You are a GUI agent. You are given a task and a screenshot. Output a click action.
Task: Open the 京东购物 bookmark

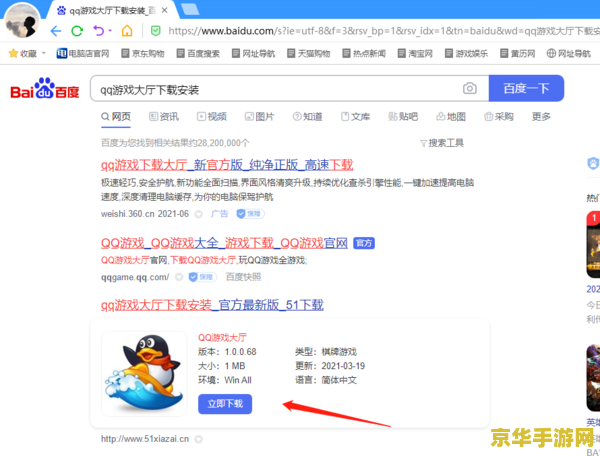pyautogui.click(x=143, y=53)
